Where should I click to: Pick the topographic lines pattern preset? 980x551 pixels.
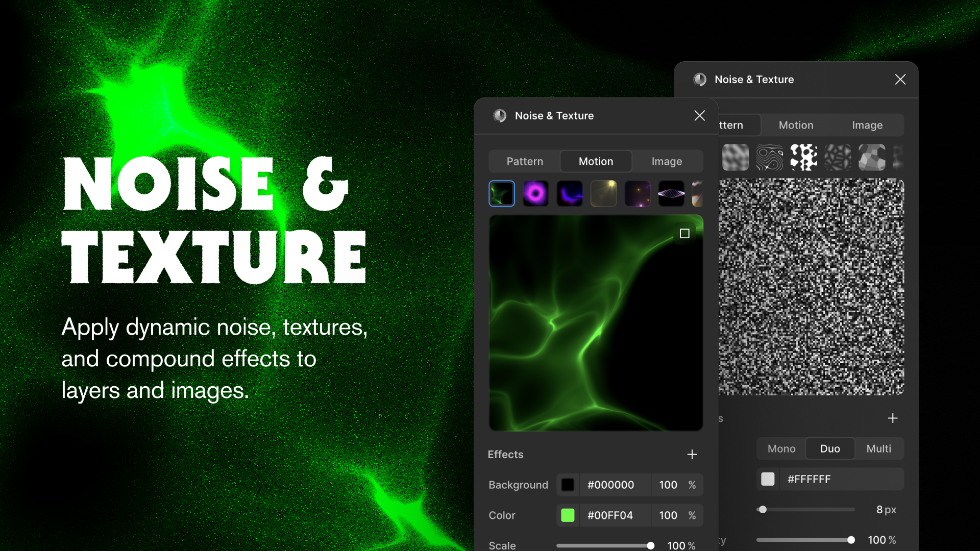coord(770,157)
